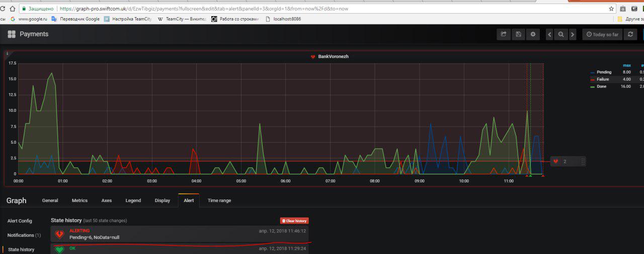Click the OK state history entry
This screenshot has height=254, width=644.
180,249
